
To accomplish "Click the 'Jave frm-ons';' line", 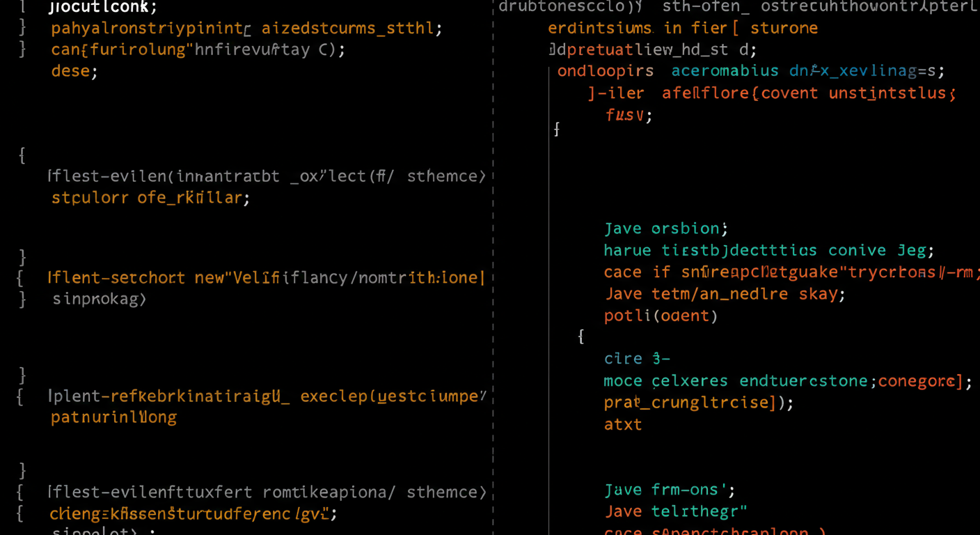I will [x=670, y=490].
